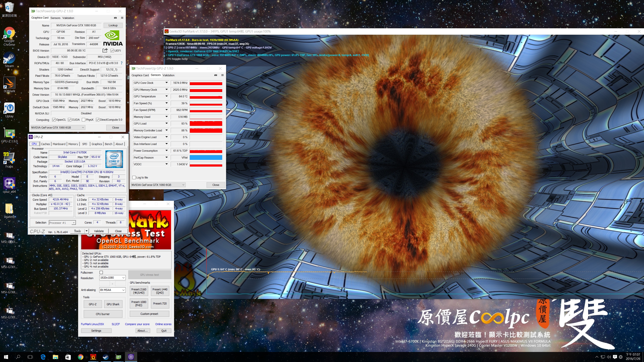644x362 pixels.
Task: Expand the GPU Temperature sensor dropdown
Action: [x=166, y=96]
